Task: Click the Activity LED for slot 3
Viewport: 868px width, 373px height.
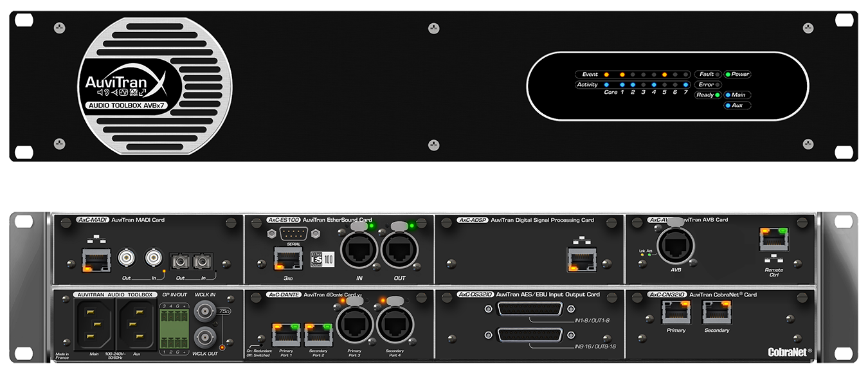Action: (643, 85)
